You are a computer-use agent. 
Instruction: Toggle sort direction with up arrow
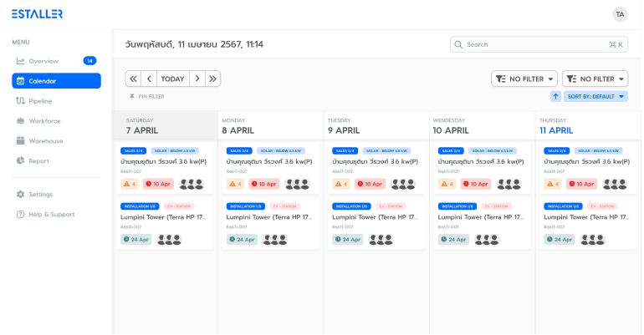coord(555,97)
